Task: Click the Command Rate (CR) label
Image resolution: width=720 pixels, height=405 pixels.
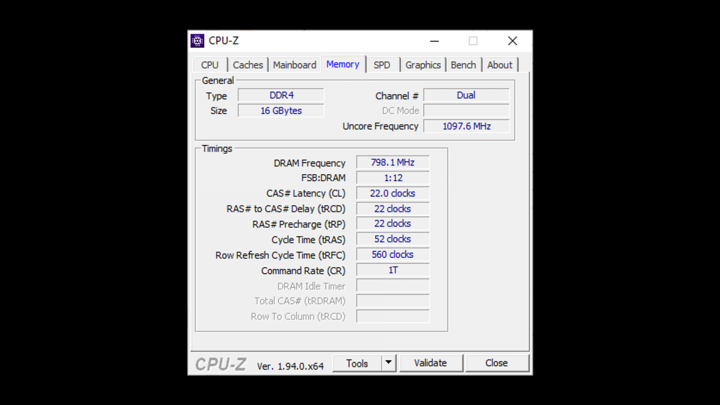Action: (303, 271)
